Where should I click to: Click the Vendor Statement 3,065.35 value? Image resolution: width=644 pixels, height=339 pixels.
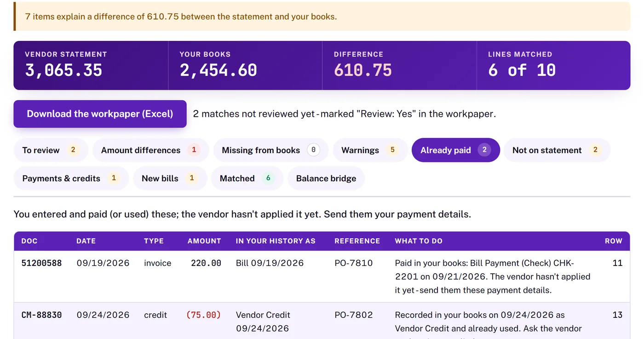click(x=63, y=70)
